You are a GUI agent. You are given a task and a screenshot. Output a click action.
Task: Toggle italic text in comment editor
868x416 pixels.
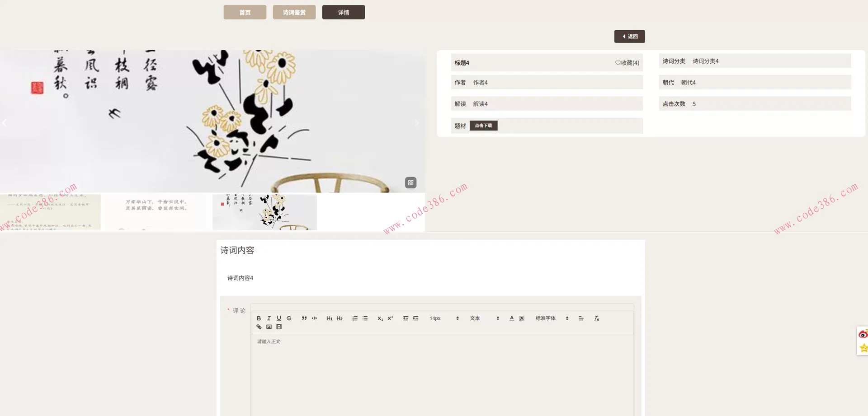(269, 318)
